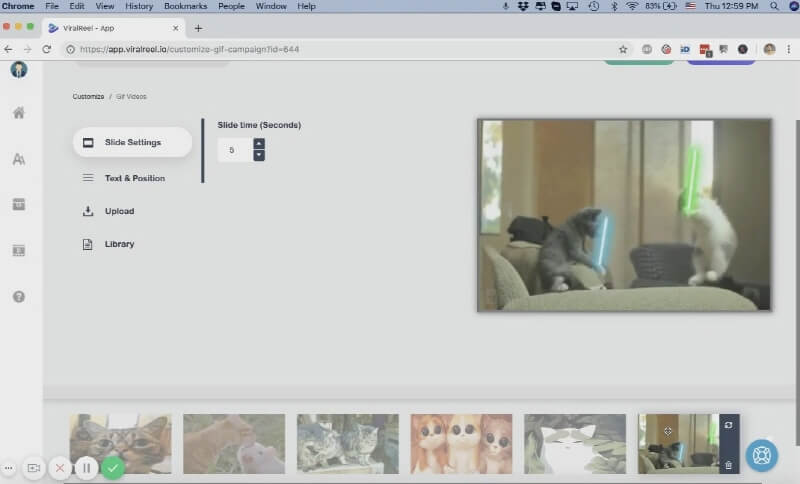
Task: Open the People menu
Action: (231, 6)
